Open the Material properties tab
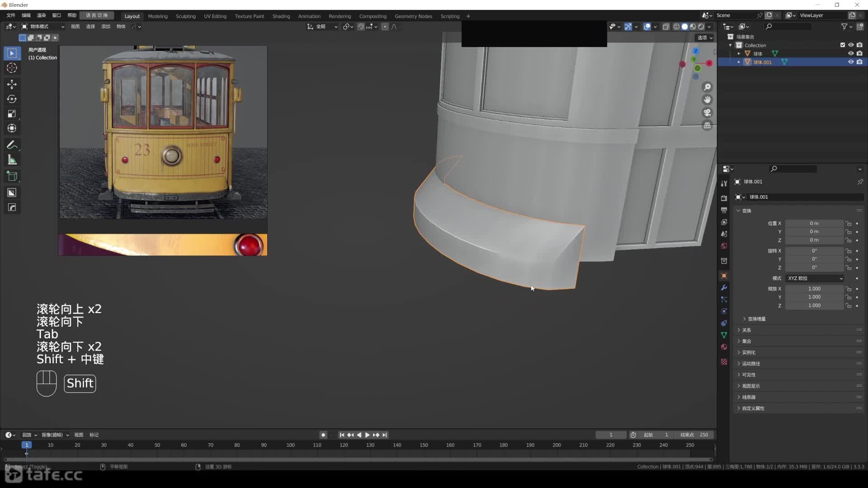This screenshot has width=868, height=488. pyautogui.click(x=724, y=347)
